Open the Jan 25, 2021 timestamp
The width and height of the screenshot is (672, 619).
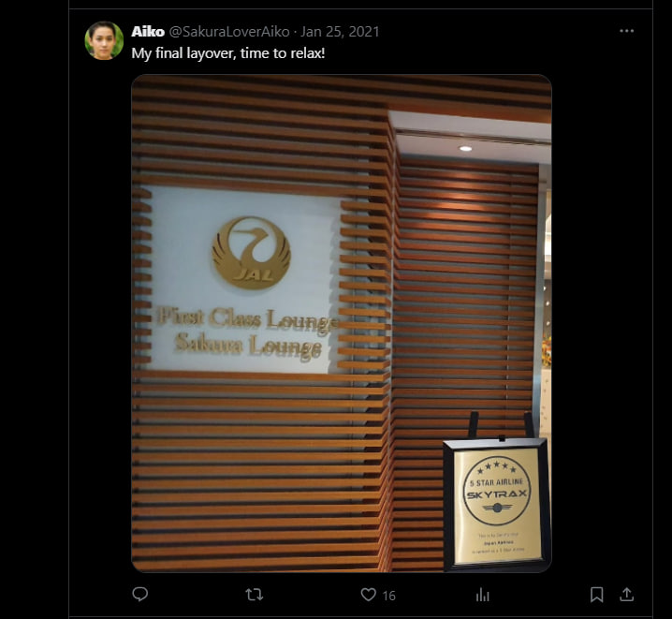coord(340,31)
